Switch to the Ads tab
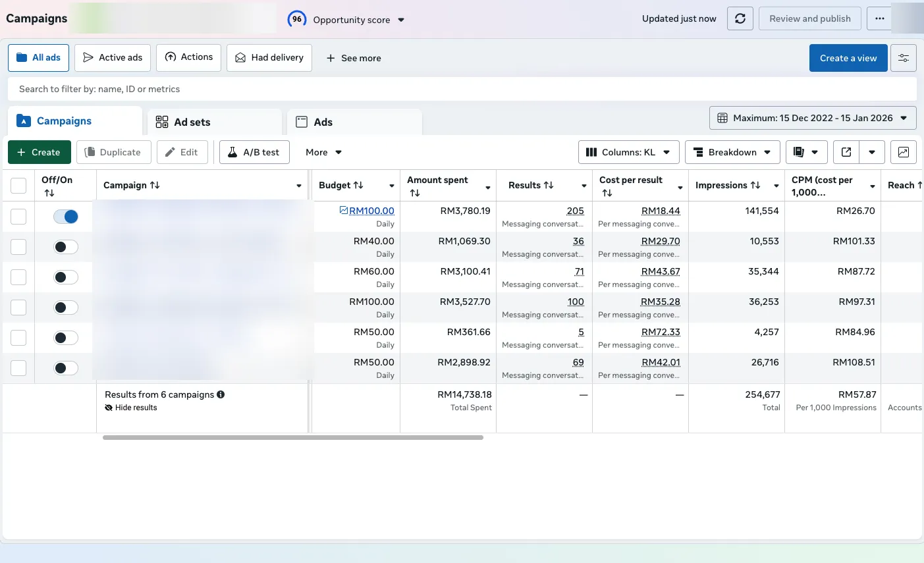 click(354, 122)
